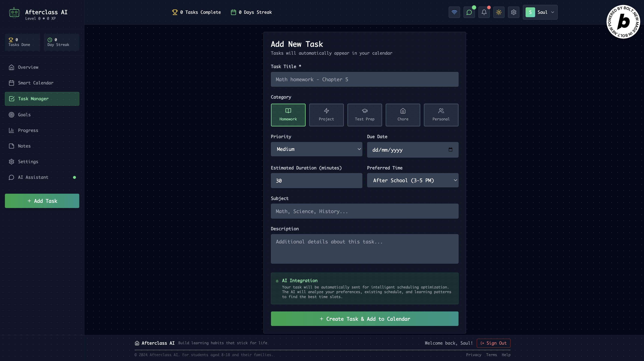Click the Wi-Fi status icon in header
This screenshot has height=361, width=644.
[x=454, y=12]
